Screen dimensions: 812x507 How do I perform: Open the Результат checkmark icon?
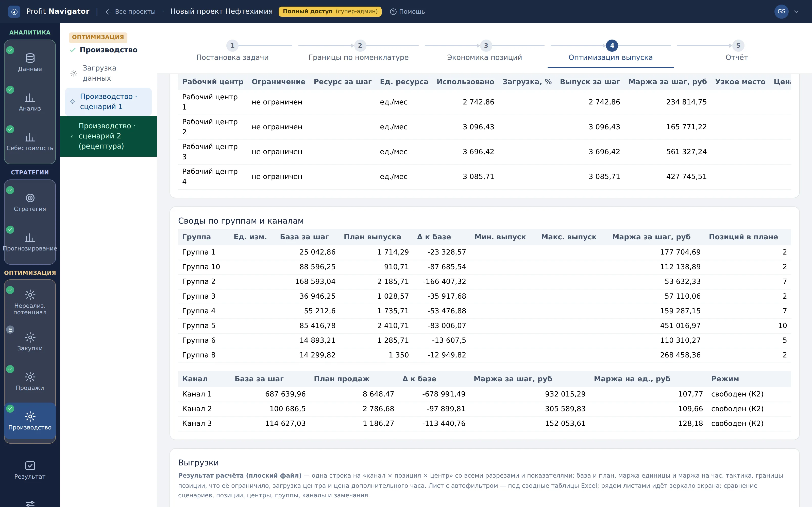point(30,466)
